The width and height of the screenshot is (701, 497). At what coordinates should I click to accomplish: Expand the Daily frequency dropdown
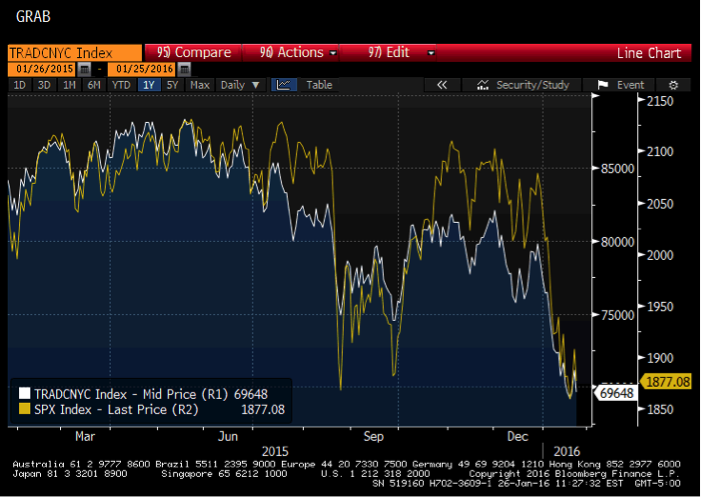[241, 85]
